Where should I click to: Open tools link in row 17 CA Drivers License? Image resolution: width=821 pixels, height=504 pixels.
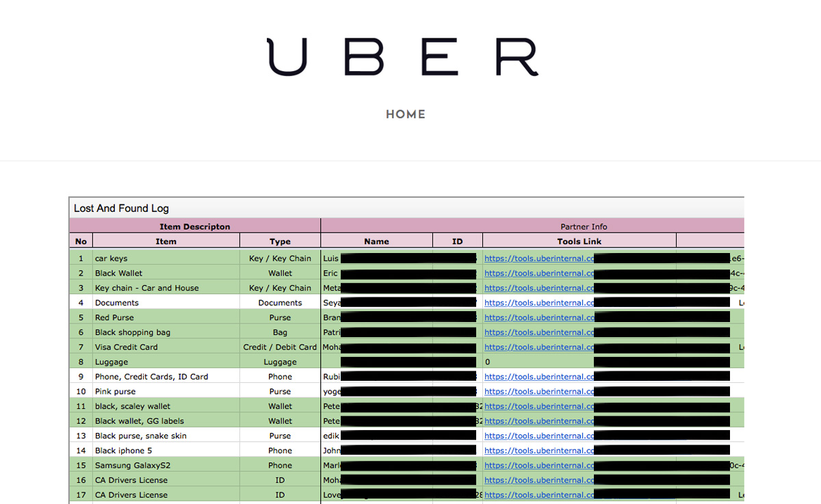(x=539, y=495)
